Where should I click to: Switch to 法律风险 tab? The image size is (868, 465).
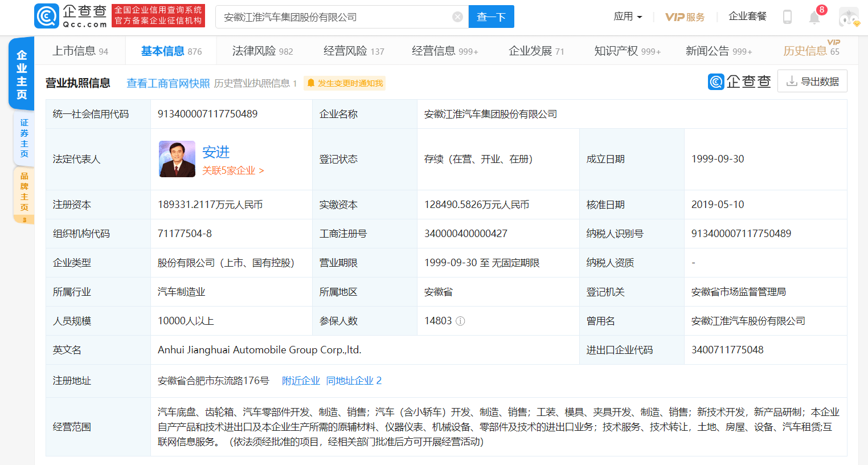tap(263, 51)
